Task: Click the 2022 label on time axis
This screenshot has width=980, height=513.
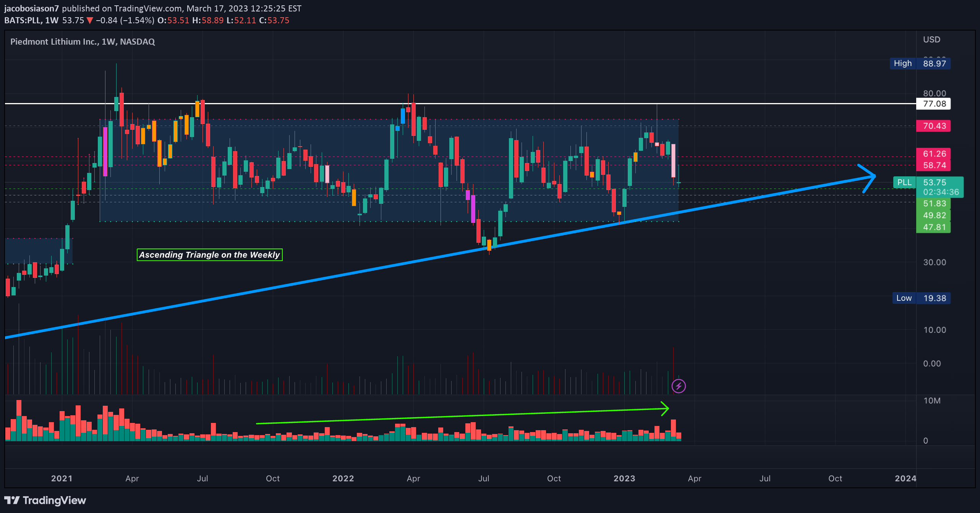Action: (343, 478)
